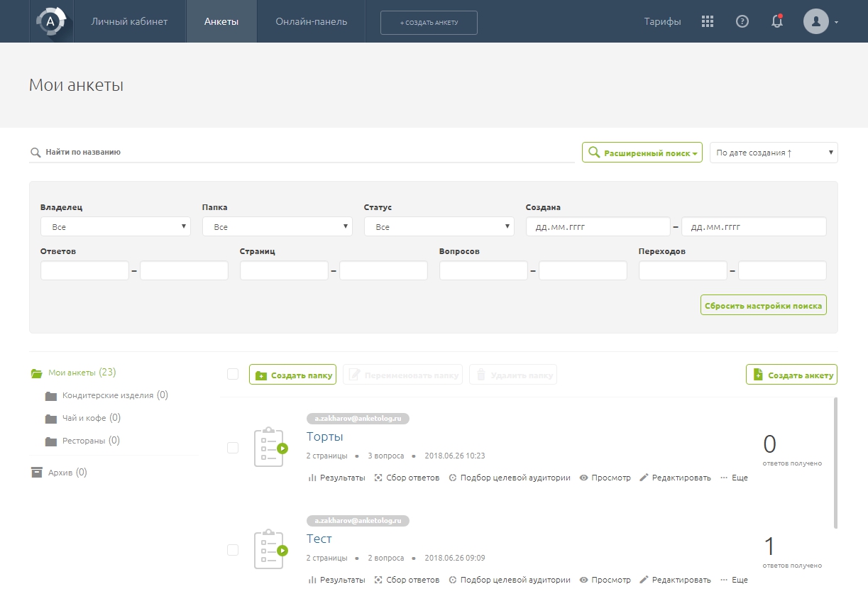Open the По дате создания sort dropdown
The image size is (868, 611).
click(774, 153)
